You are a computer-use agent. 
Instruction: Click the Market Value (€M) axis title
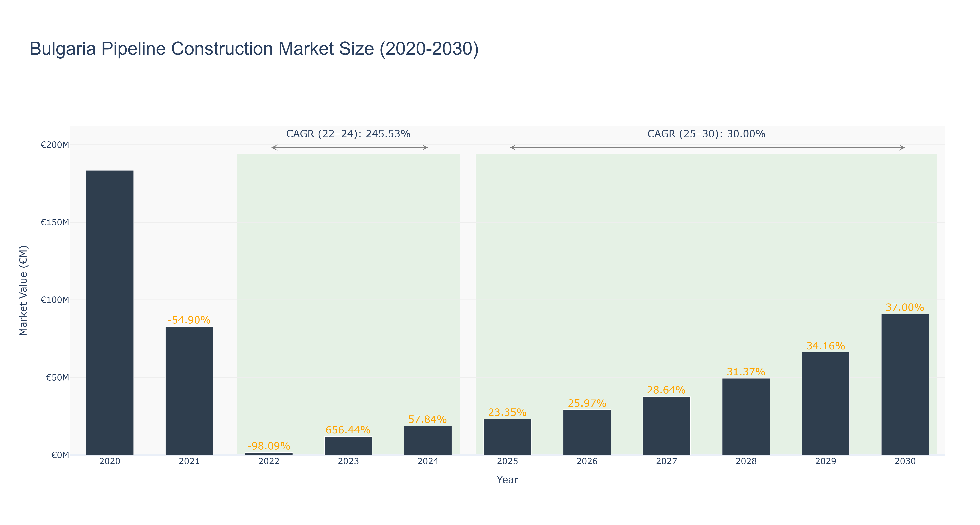(x=24, y=290)
